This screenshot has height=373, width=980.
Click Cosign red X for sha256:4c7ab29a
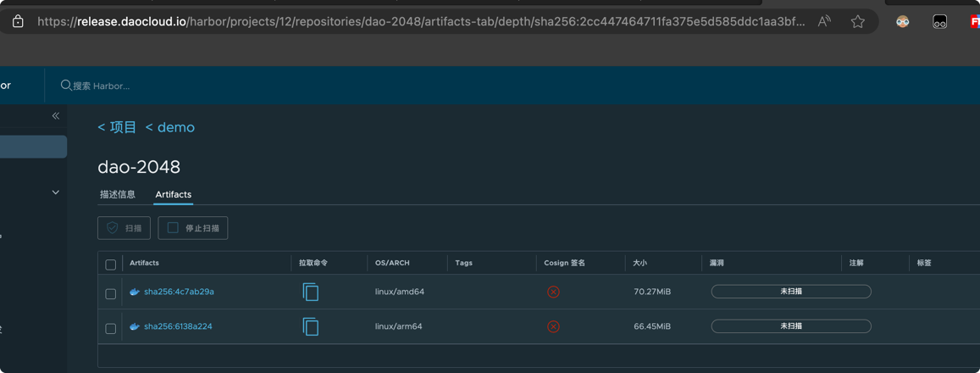point(553,292)
